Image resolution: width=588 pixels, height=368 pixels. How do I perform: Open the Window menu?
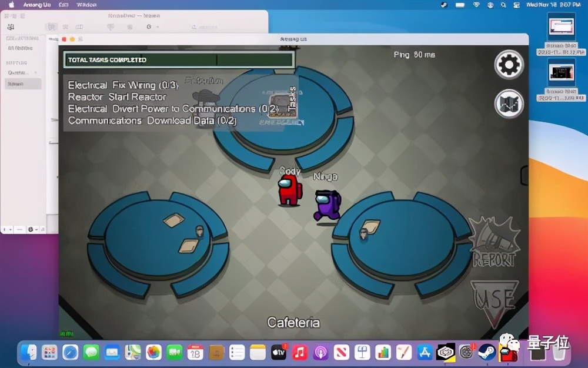coord(86,5)
